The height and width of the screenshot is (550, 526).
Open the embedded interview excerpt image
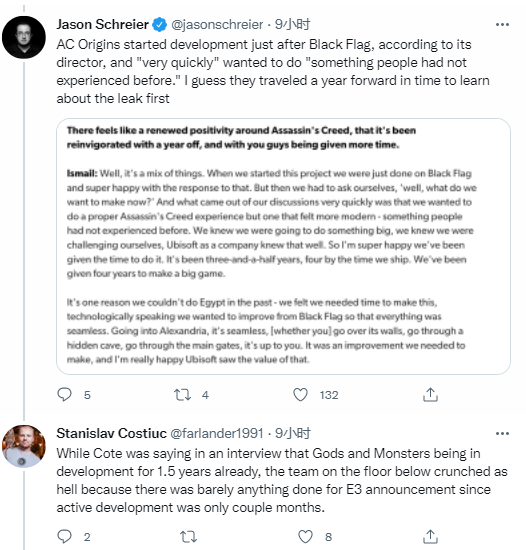pyautogui.click(x=283, y=246)
